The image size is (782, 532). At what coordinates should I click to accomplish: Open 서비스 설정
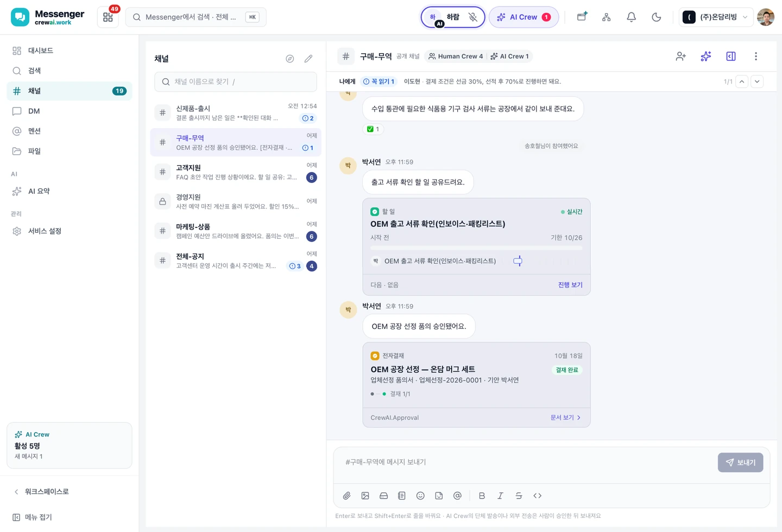[70, 231]
